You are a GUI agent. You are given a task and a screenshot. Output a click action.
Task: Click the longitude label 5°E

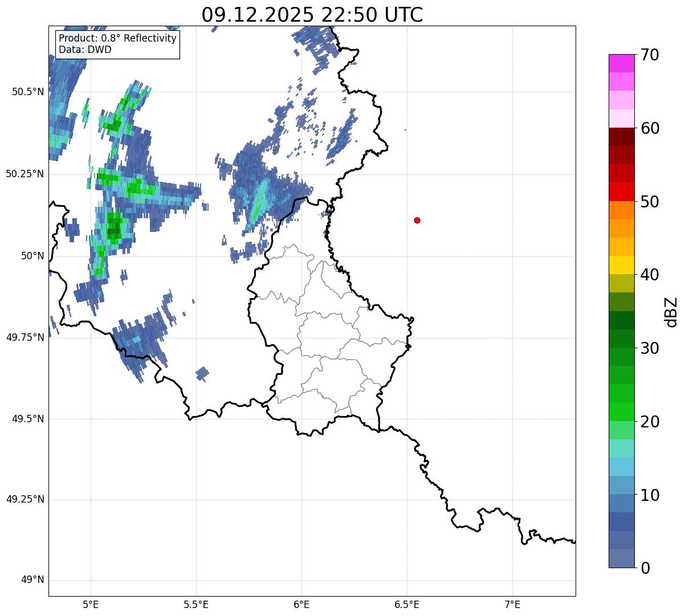[x=91, y=604]
